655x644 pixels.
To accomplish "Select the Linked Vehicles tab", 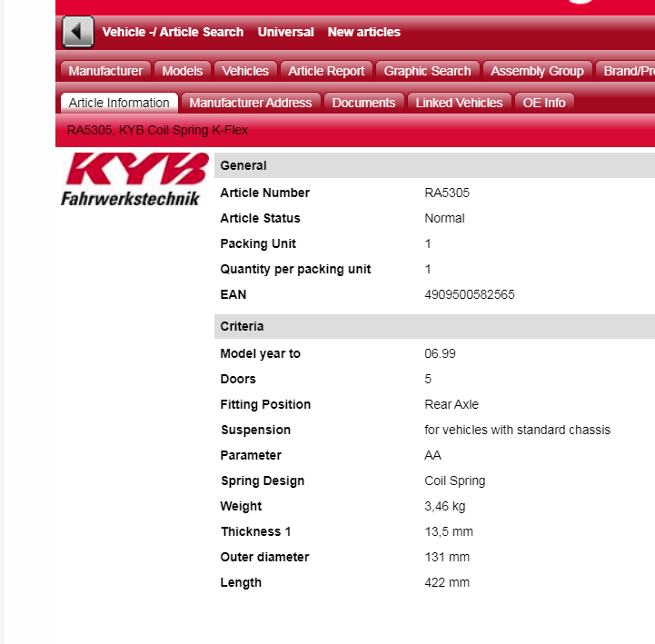I will coord(459,103).
